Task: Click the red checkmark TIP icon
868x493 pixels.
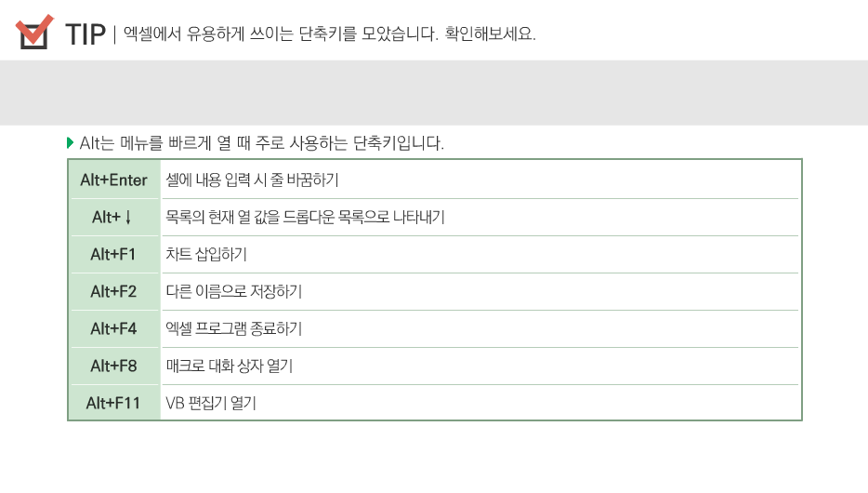Action: pyautogui.click(x=33, y=32)
